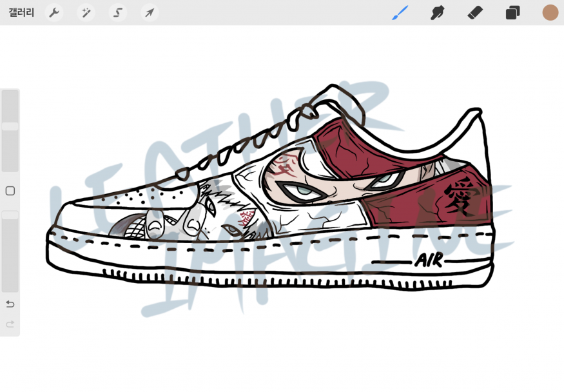Click the brush opacity slider handle
Viewport: 564px width, 392px height.
click(x=10, y=215)
